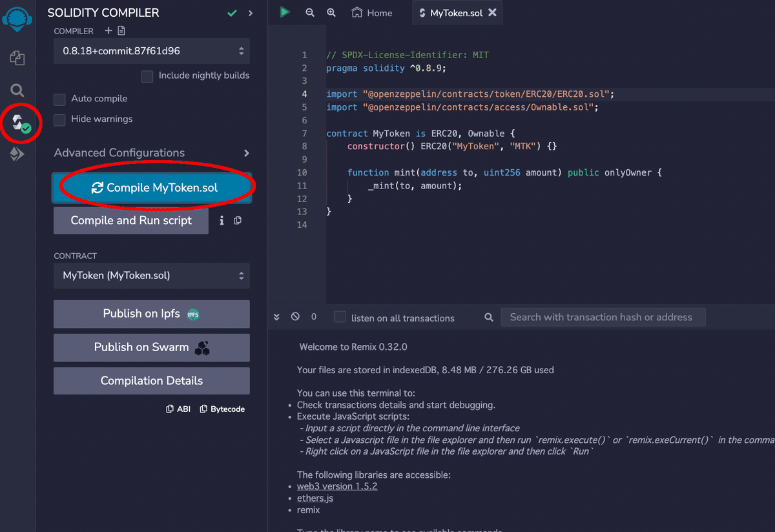Viewport: 775px width, 532px height.
Task: Click the green play run-script icon
Action: (285, 12)
